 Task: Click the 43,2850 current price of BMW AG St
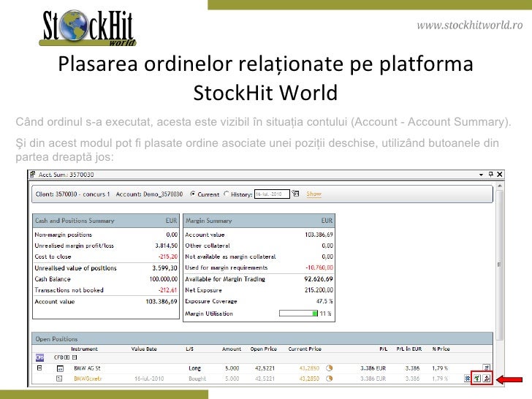coord(309,368)
